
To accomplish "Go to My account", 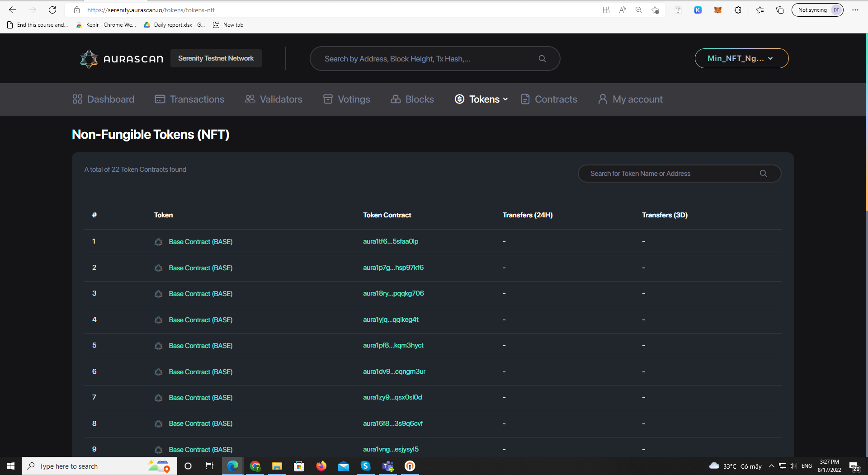I will point(631,99).
